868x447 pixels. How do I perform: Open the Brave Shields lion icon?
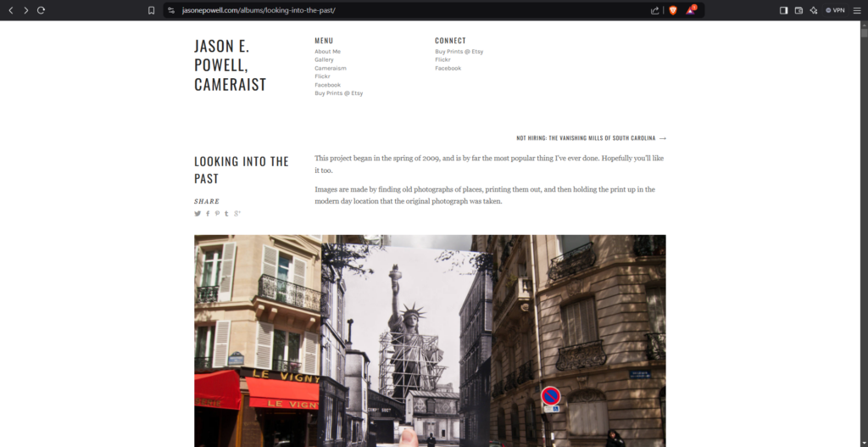(673, 10)
